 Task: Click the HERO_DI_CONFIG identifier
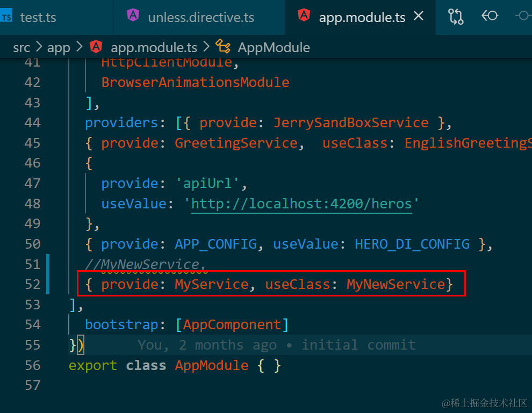click(x=412, y=244)
